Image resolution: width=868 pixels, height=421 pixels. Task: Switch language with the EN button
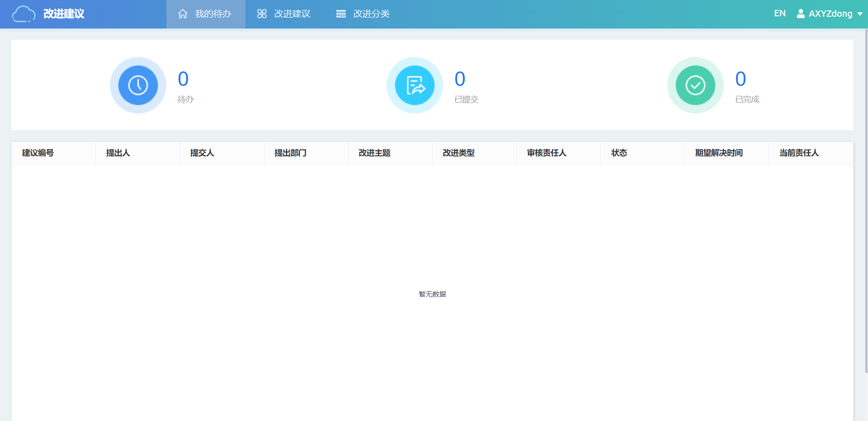tap(780, 14)
